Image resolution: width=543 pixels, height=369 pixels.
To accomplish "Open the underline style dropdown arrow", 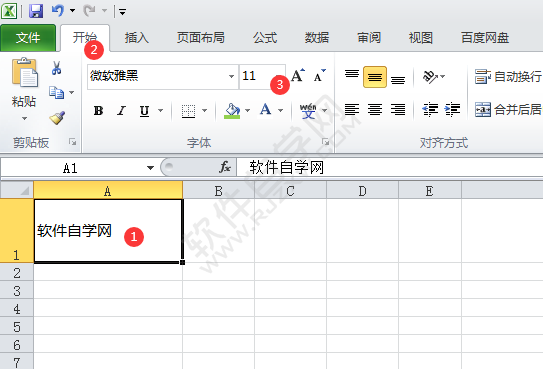I will pos(160,111).
